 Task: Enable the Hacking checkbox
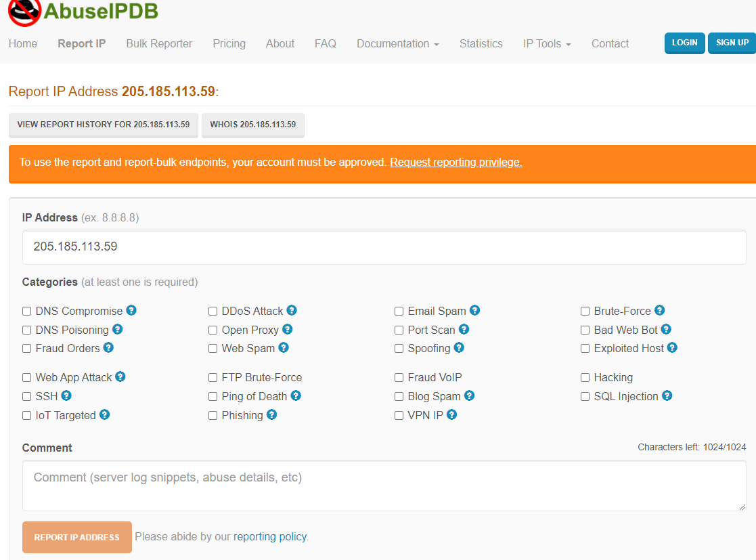[x=585, y=377]
